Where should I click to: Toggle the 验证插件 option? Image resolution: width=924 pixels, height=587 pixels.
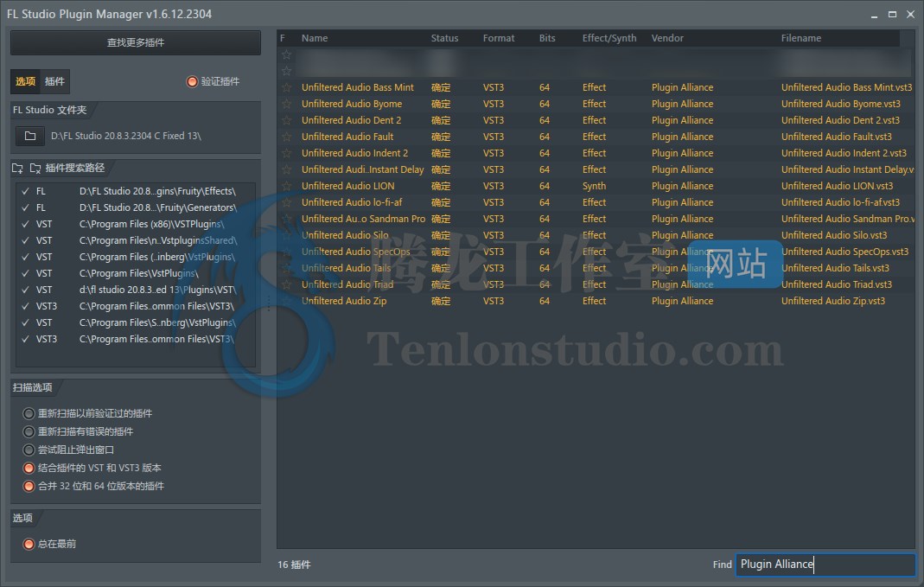tap(192, 81)
